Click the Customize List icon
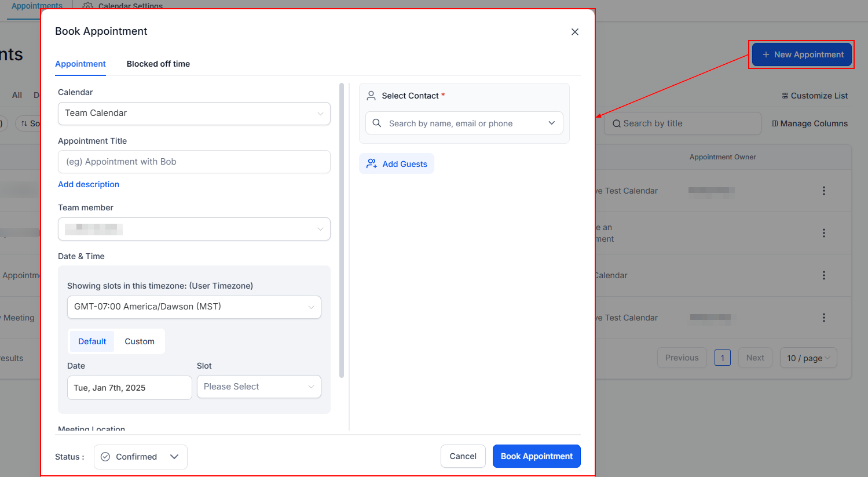This screenshot has height=477, width=868. 785,96
